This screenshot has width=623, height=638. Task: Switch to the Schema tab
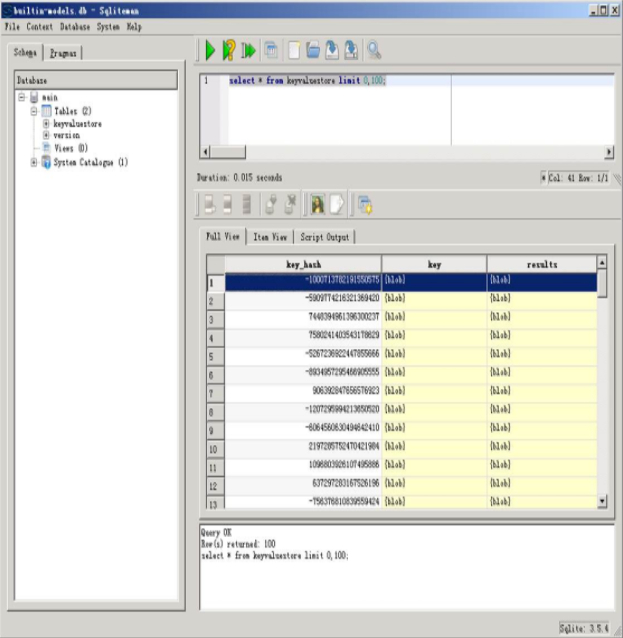click(x=25, y=52)
